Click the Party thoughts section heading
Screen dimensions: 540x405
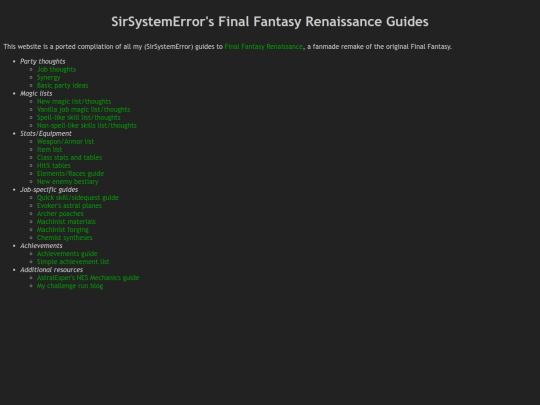[42, 61]
